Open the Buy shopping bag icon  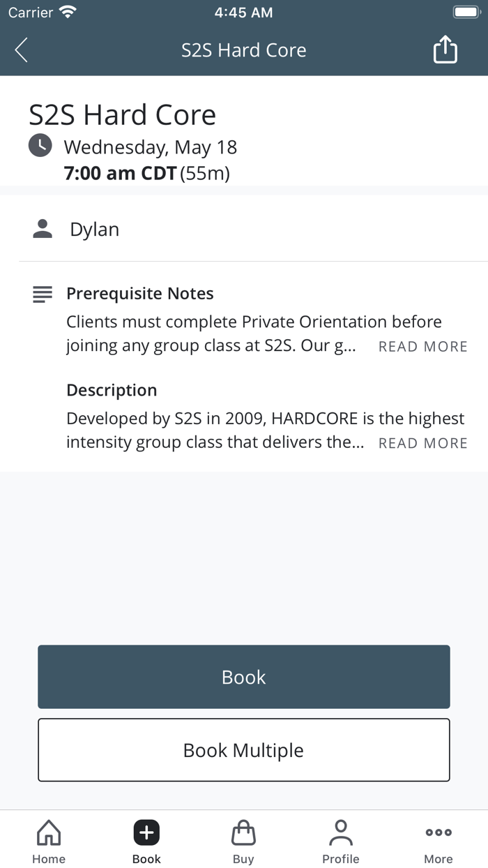(243, 832)
